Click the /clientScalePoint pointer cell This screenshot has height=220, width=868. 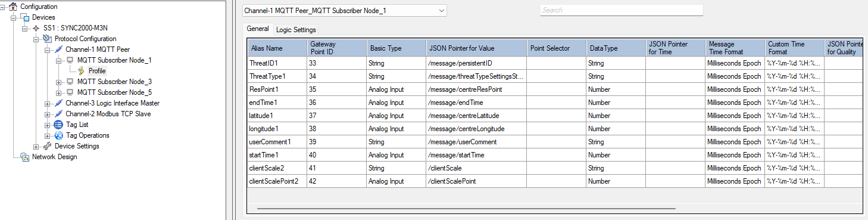tap(476, 181)
